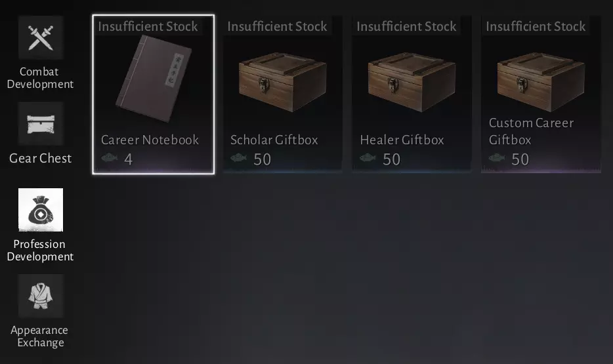
Task: Open Combat Development crossed swords icon
Action: pyautogui.click(x=41, y=37)
